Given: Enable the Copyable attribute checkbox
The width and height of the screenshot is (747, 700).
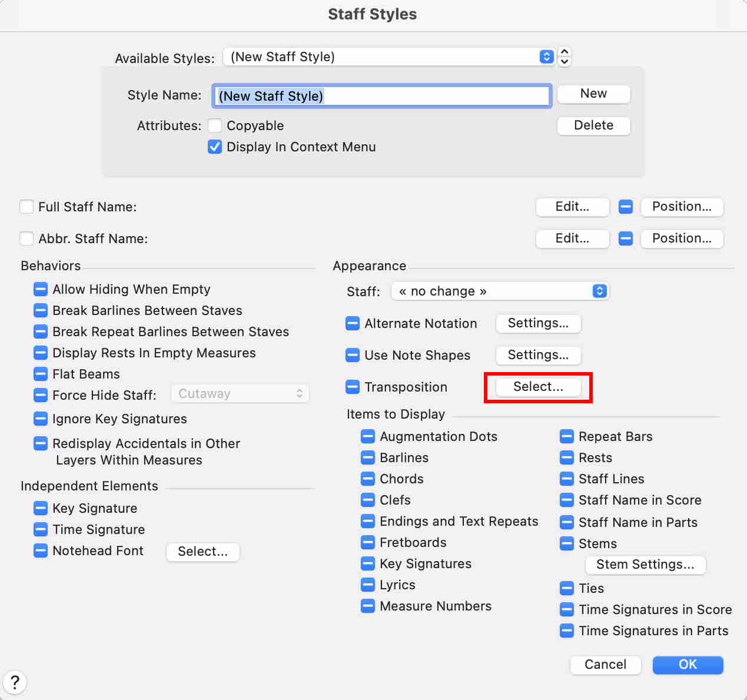Looking at the screenshot, I should (x=215, y=125).
